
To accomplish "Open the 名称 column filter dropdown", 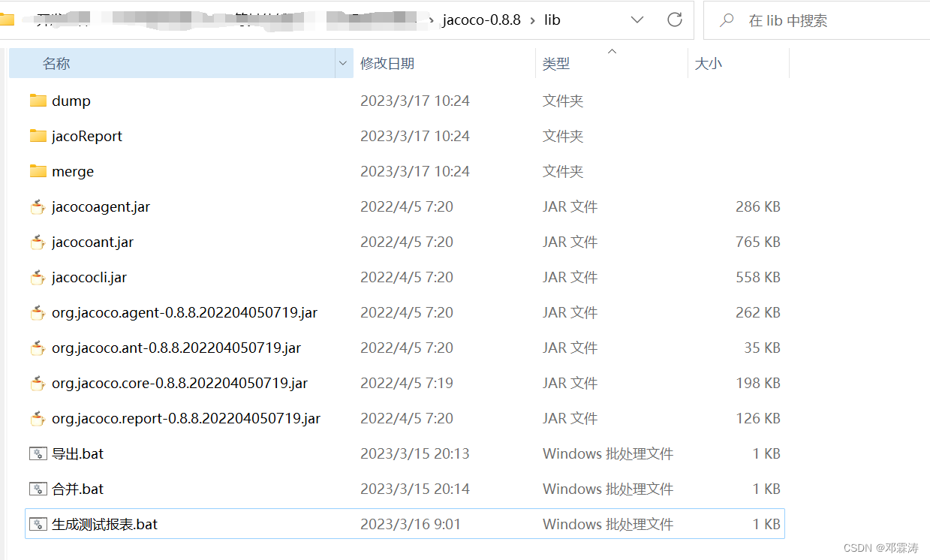I will [344, 63].
